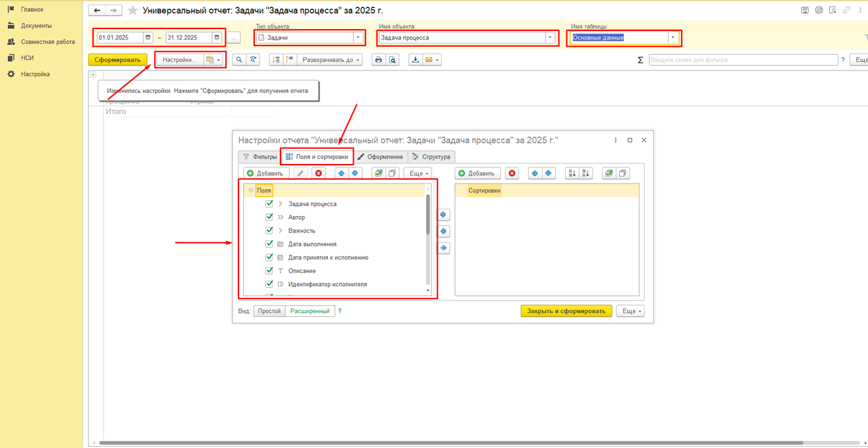This screenshot has width=868, height=448.
Task: Click sort ascending icon in sortings toolbar
Action: (572, 173)
